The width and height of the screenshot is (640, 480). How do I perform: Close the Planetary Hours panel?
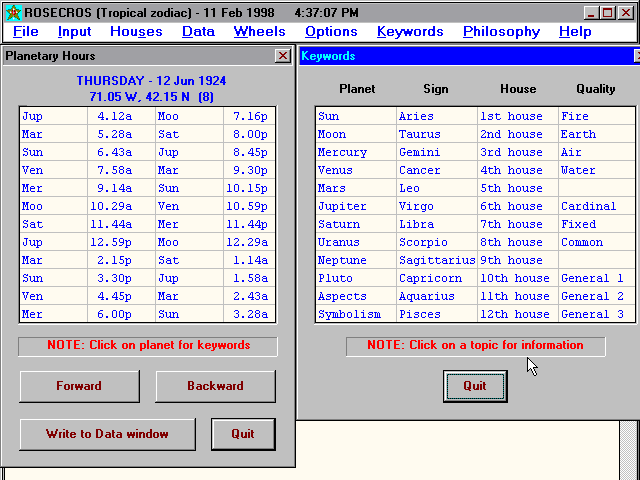(x=283, y=56)
